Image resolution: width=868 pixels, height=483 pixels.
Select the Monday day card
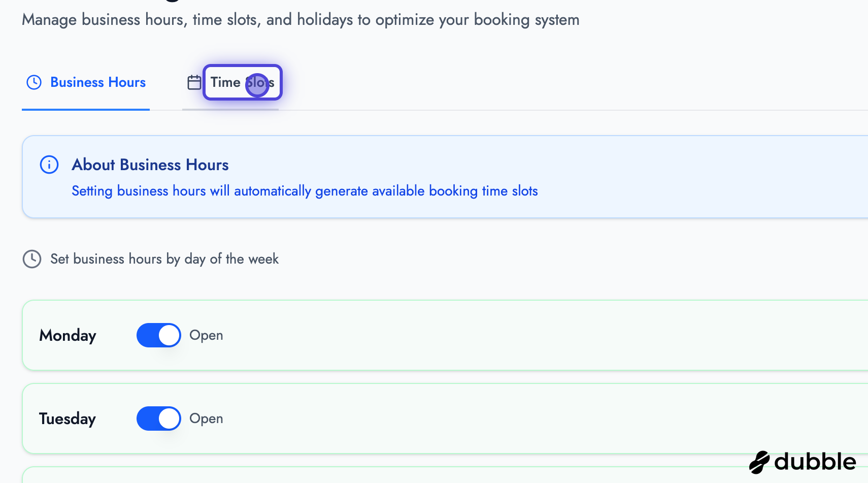tap(406, 335)
